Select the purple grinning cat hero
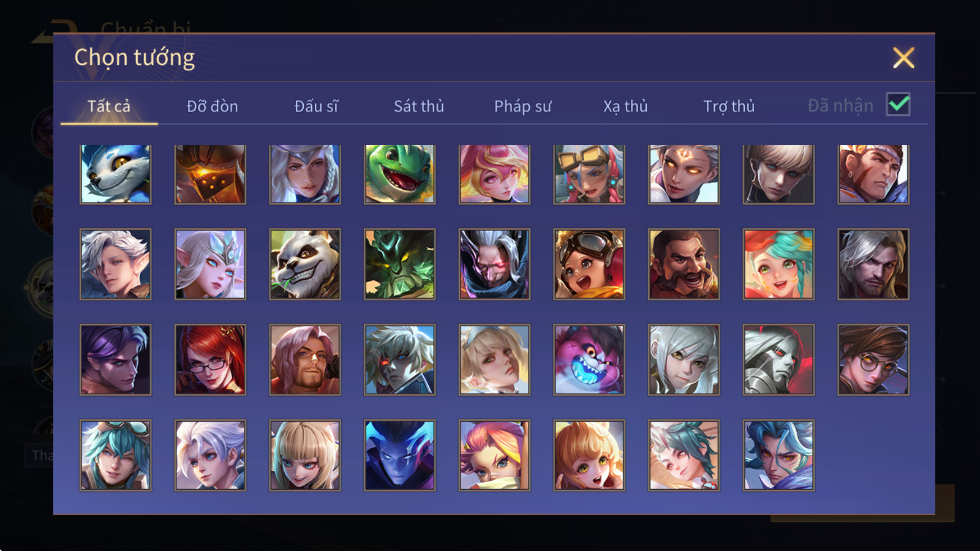The width and height of the screenshot is (980, 551). point(589,359)
